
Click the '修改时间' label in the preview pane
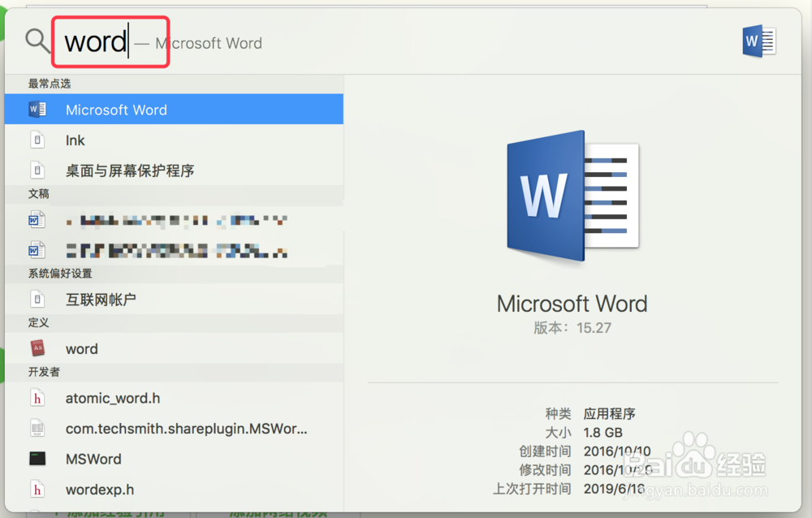[546, 470]
